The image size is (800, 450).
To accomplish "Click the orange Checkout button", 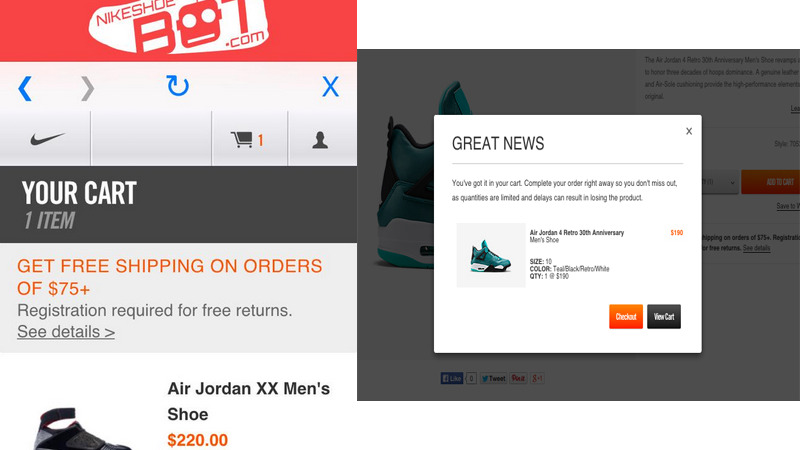I will (x=626, y=316).
